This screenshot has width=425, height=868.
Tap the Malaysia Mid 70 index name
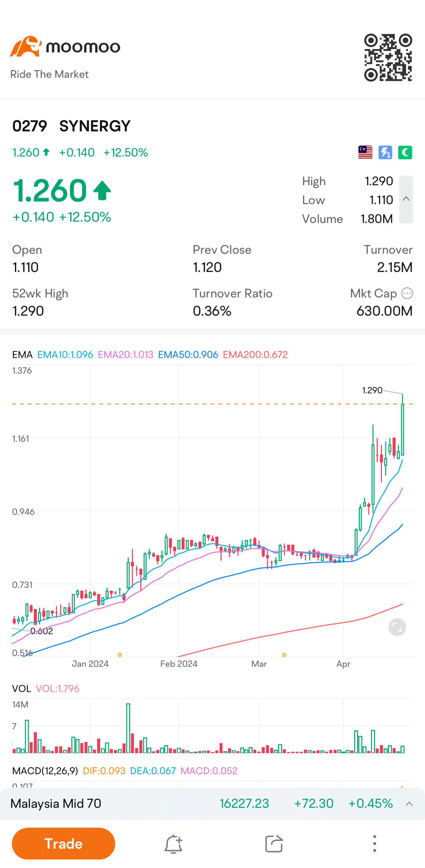coord(56,804)
